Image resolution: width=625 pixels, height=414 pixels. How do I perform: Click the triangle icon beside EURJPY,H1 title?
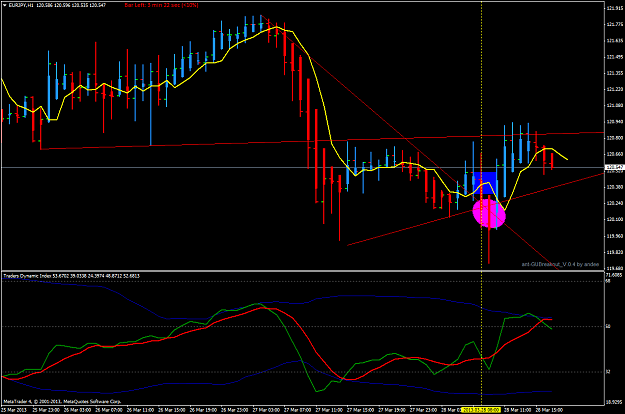pos(4,5)
